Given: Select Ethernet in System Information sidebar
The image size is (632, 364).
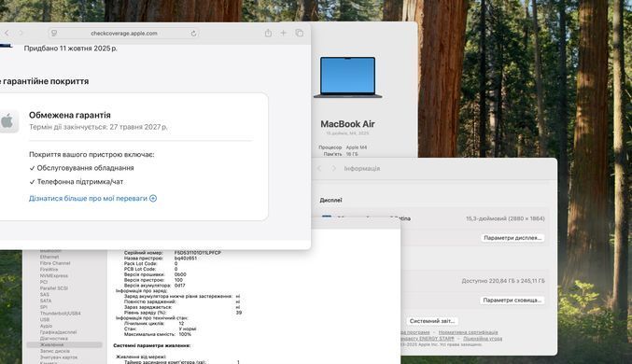Looking at the screenshot, I should [x=49, y=257].
